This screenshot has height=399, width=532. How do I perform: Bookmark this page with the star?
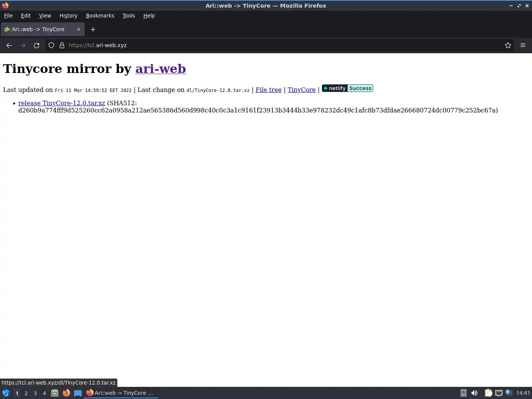[x=508, y=45]
